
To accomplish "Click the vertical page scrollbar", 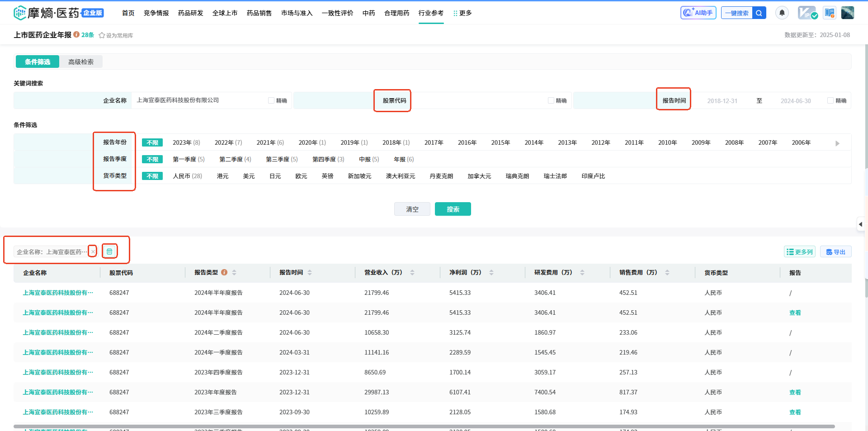I will [x=866, y=171].
